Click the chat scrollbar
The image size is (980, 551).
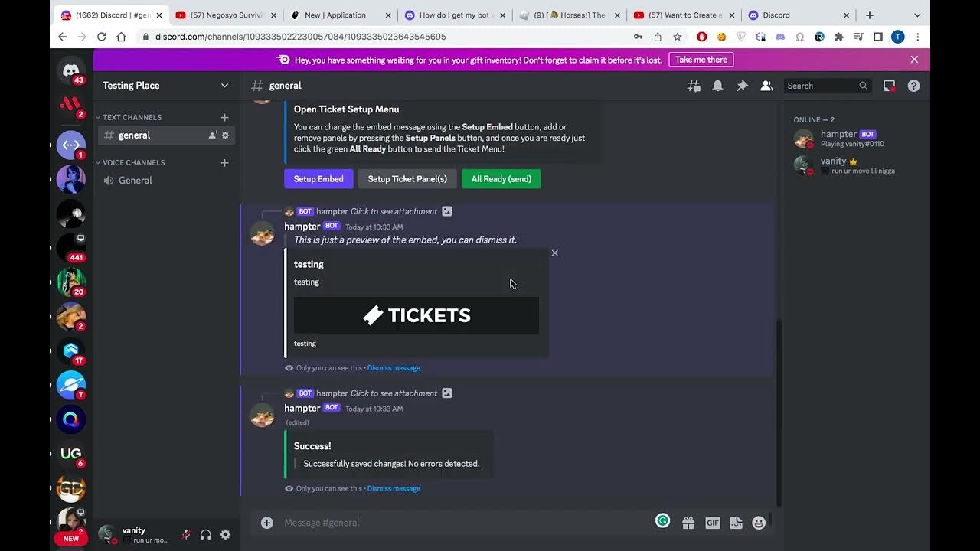click(x=779, y=412)
